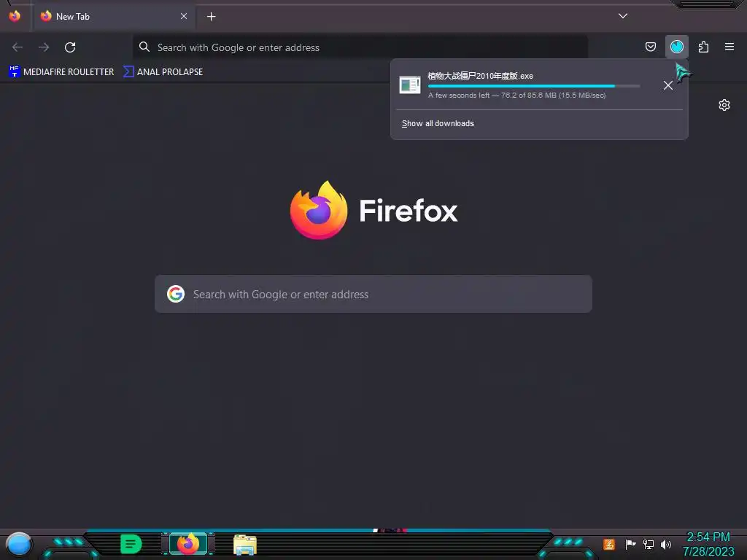The image size is (747, 560).
Task: Open the MEDIAFIRE ROULETTER bookmark
Action: click(61, 72)
